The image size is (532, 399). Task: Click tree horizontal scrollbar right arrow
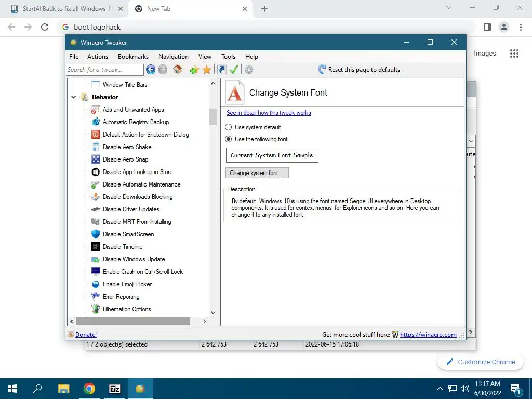pyautogui.click(x=205, y=321)
